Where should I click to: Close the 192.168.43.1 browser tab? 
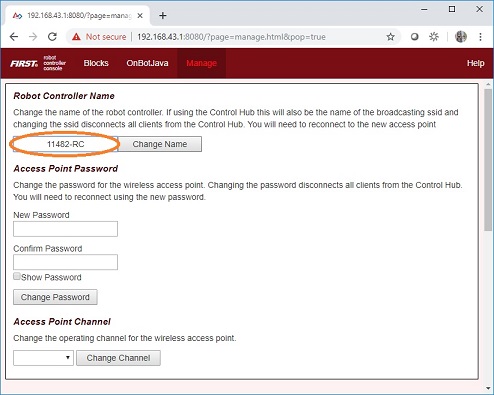tap(140, 16)
